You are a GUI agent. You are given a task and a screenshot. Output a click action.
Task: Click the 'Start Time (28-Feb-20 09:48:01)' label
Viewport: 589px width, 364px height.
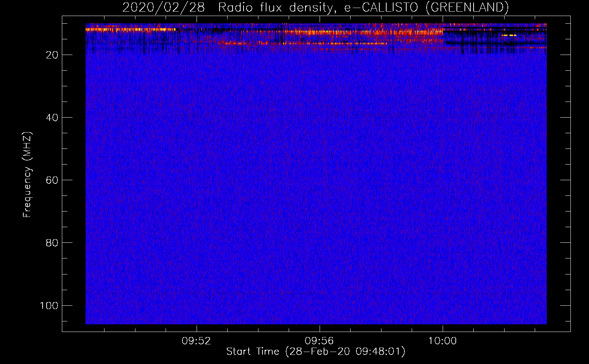coord(316,352)
